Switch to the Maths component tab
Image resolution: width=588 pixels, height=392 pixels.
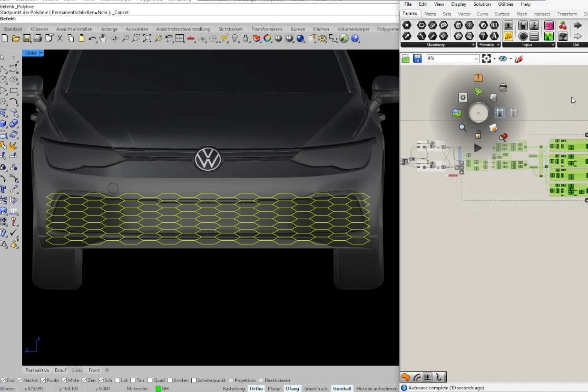click(x=430, y=14)
